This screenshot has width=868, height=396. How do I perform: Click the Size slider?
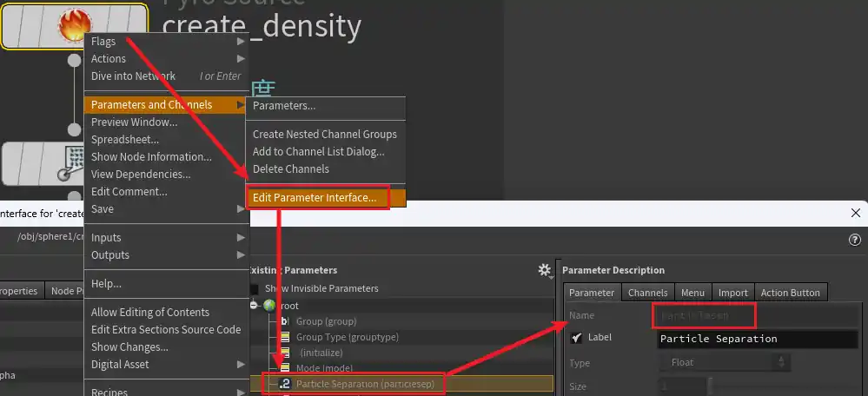click(x=709, y=385)
